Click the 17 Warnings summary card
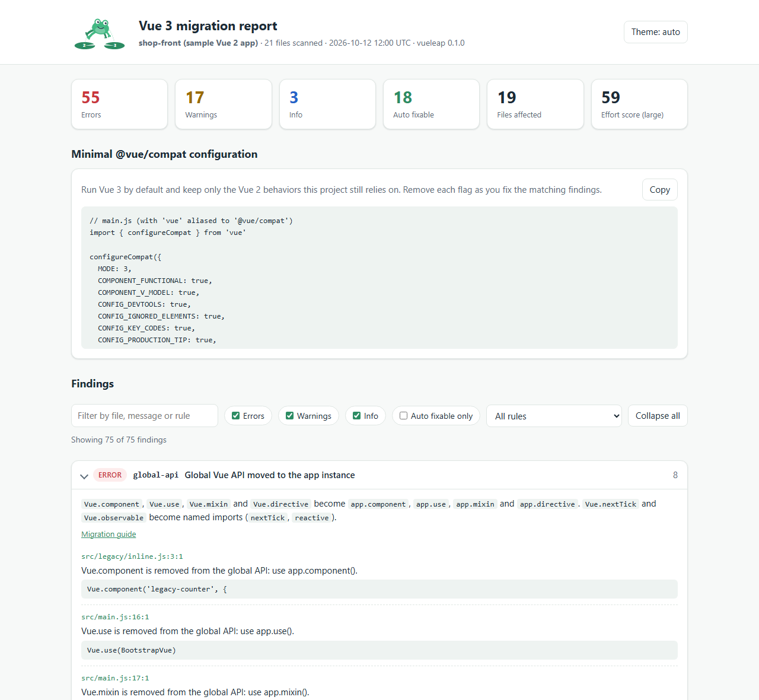This screenshot has width=759, height=700. 224,104
